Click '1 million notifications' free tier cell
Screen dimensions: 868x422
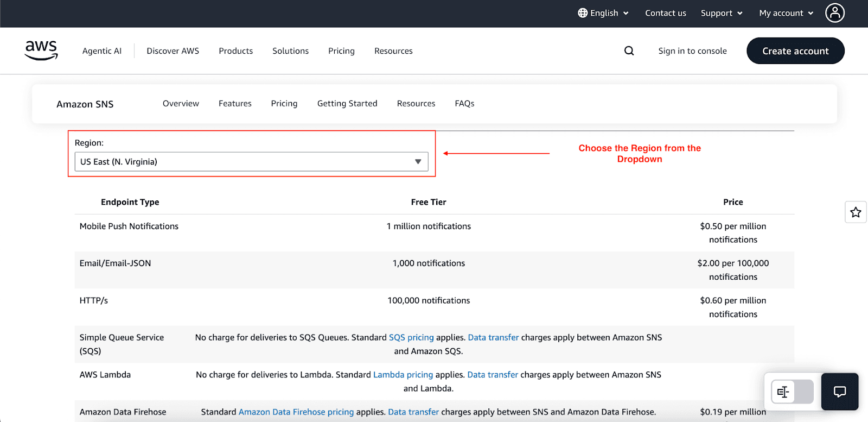[429, 226]
